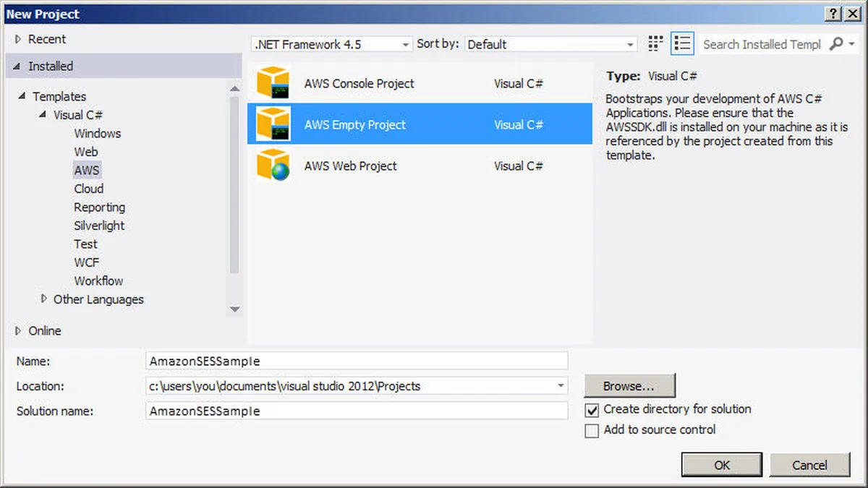The height and width of the screenshot is (488, 868).
Task: Select Windows under Visual C#
Action: pyautogui.click(x=97, y=133)
